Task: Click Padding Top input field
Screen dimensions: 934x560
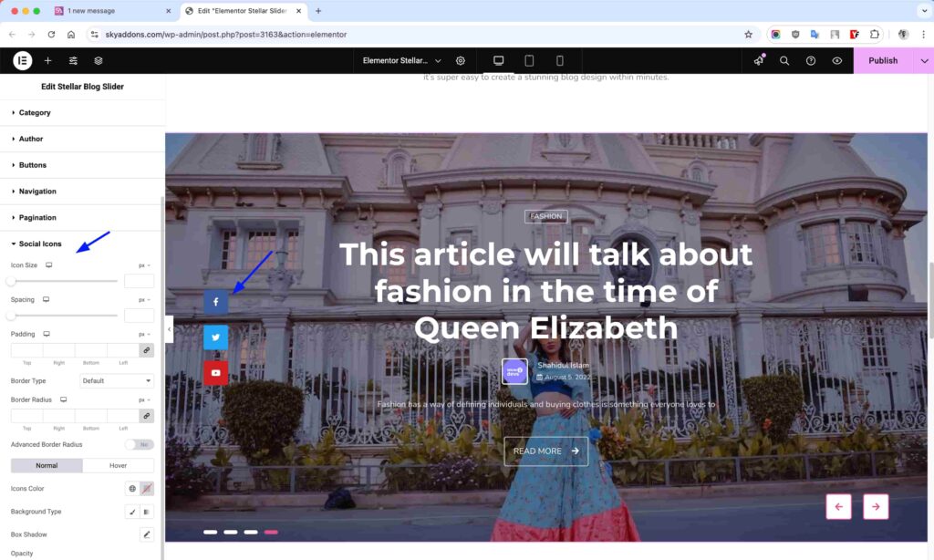Action: coord(26,350)
